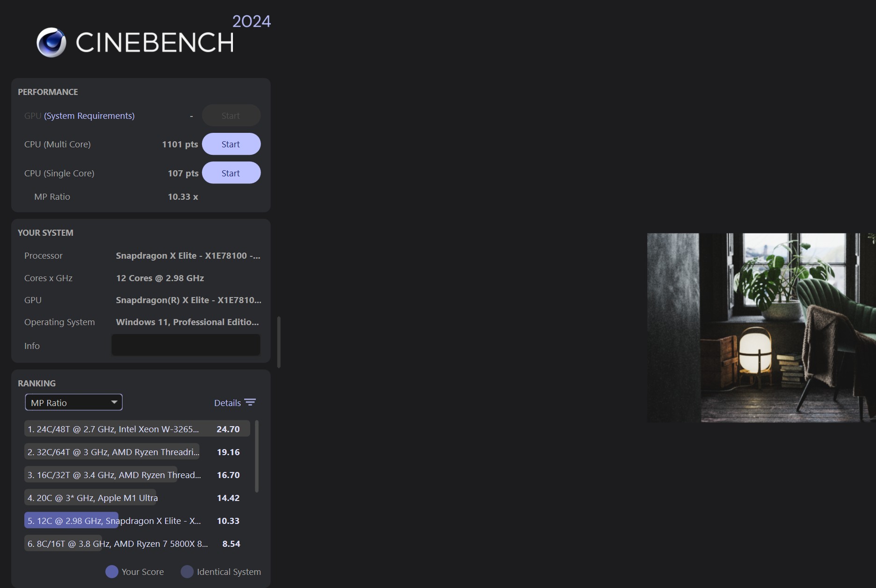The height and width of the screenshot is (588, 876).
Task: Click the Your Score legend circle
Action: coord(112,572)
